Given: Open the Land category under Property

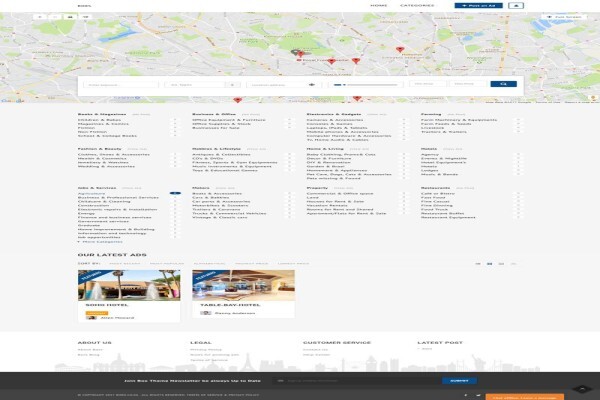Looking at the screenshot, I should 312,198.
